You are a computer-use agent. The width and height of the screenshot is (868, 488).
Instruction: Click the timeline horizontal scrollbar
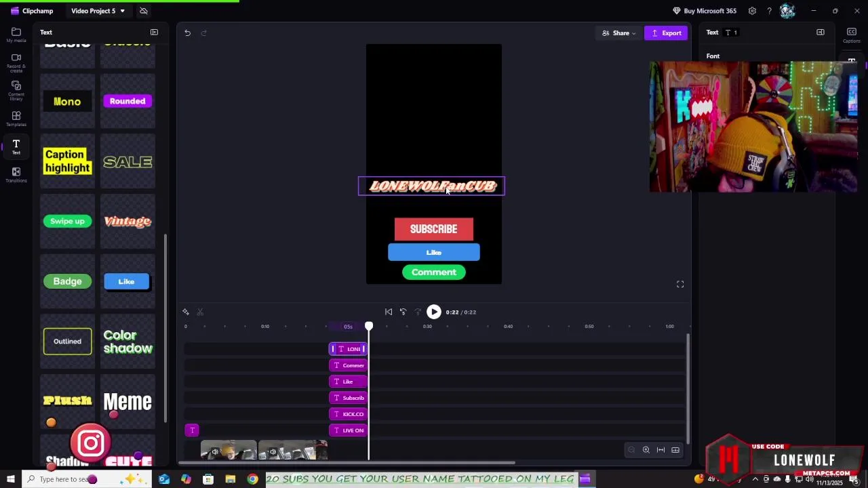347,464
